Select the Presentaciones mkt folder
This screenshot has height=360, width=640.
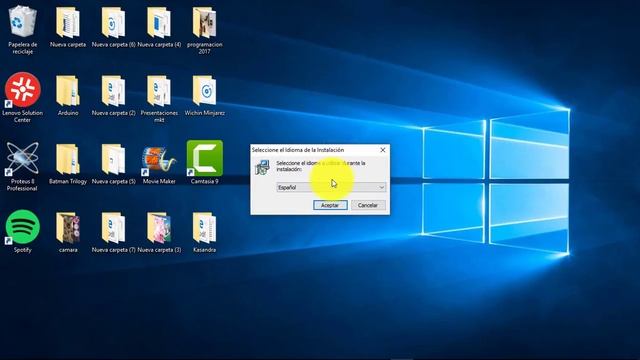click(159, 91)
